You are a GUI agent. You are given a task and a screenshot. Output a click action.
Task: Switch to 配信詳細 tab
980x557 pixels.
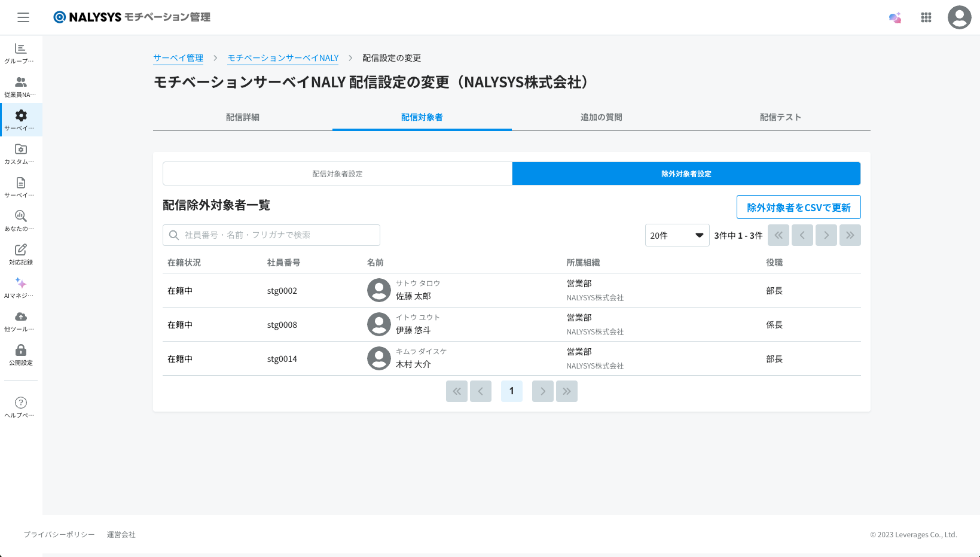pos(243,117)
